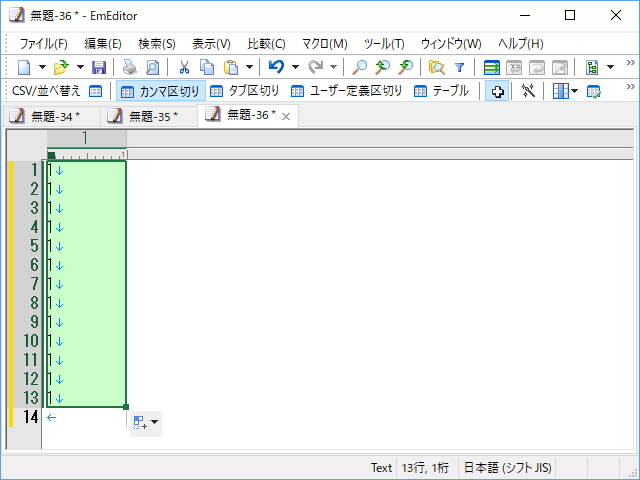Viewport: 640px width, 480px height.
Task: Expand the Paste dropdown arrow
Action: click(249, 67)
